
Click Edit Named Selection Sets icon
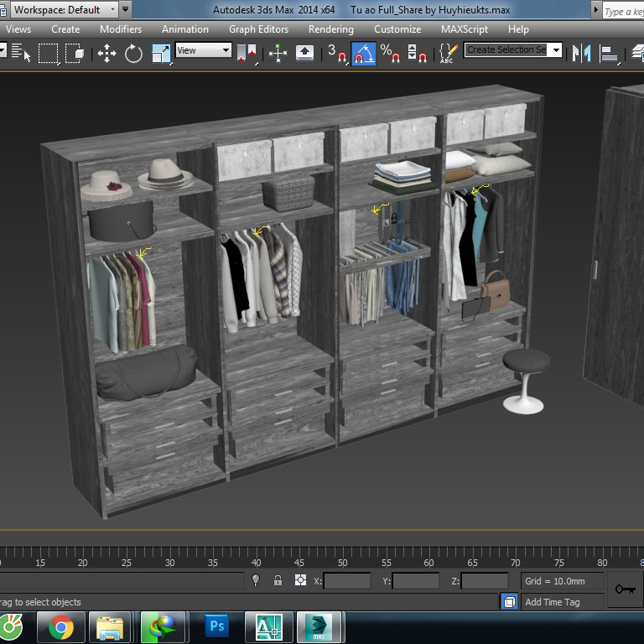coord(446,54)
